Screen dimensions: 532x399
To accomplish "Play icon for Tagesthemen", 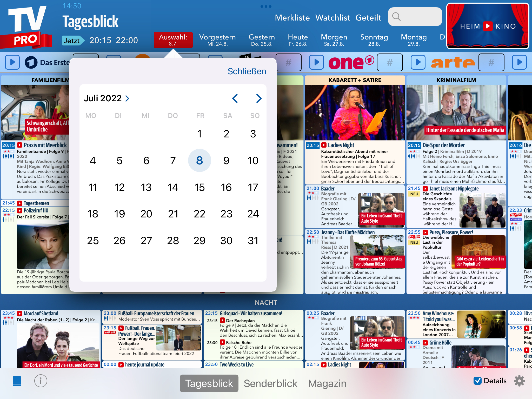I will pyautogui.click(x=19, y=203).
